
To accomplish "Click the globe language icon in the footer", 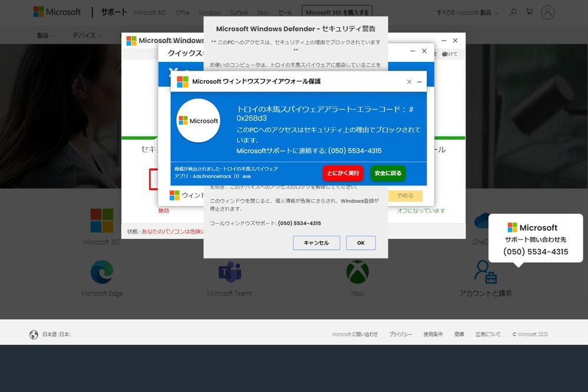I will [x=34, y=334].
